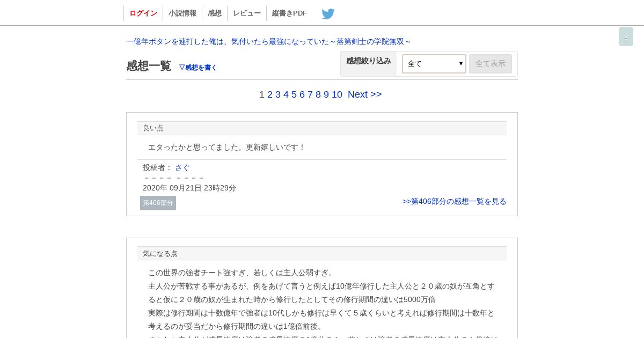The image size is (644, 338).
Task: Go to page 3 of reviews
Action: tap(278, 94)
